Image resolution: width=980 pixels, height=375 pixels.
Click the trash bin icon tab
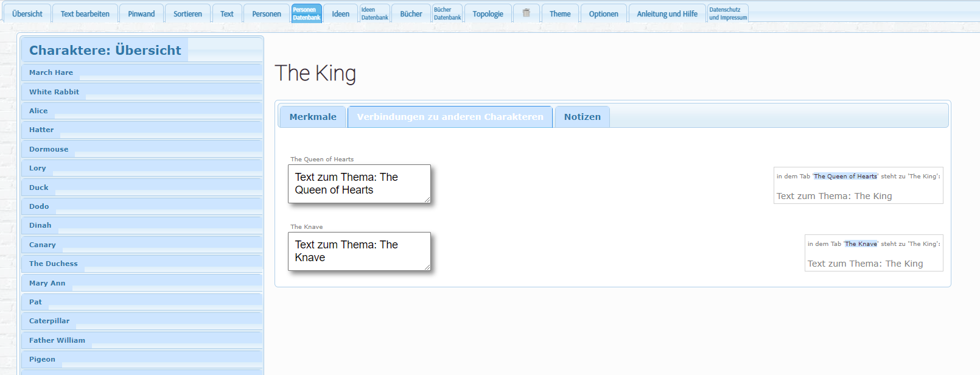pyautogui.click(x=527, y=13)
